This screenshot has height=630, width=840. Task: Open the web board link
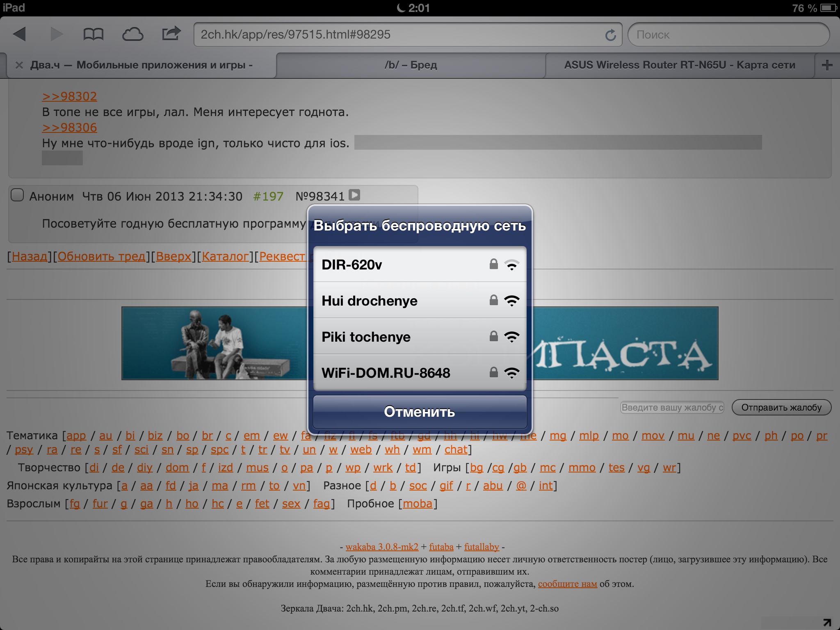click(x=361, y=450)
